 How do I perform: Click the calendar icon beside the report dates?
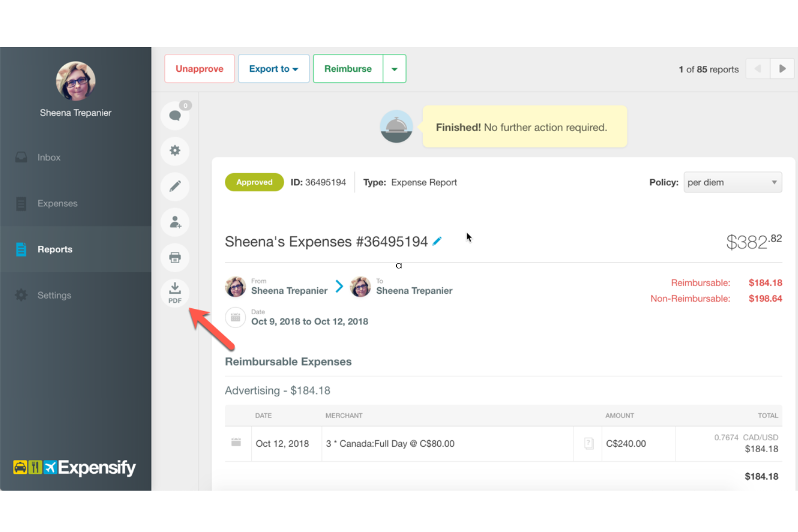(x=235, y=317)
